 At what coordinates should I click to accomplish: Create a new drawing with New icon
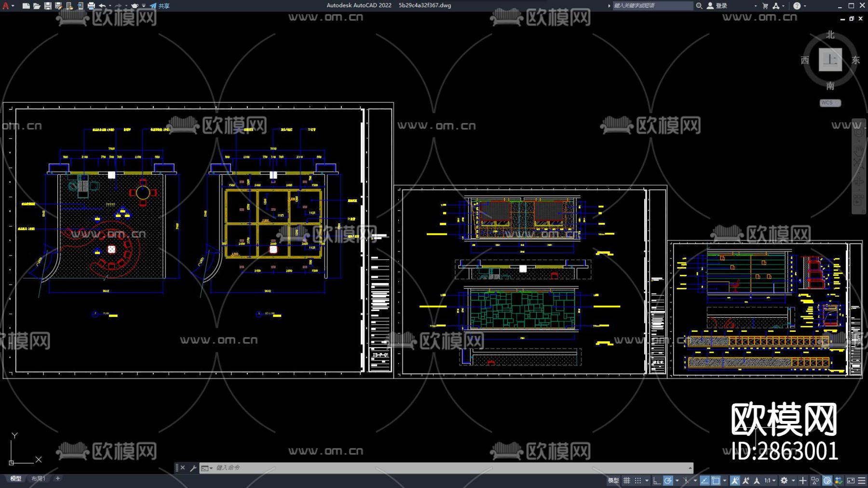(26, 6)
